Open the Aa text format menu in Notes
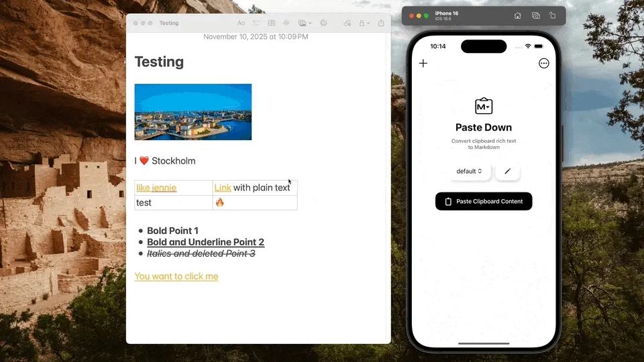The height and width of the screenshot is (362, 644). (x=241, y=23)
